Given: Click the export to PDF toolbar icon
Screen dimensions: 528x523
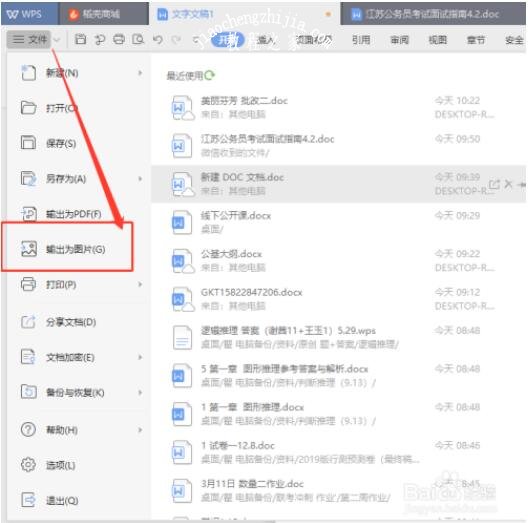Looking at the screenshot, I should (100, 40).
